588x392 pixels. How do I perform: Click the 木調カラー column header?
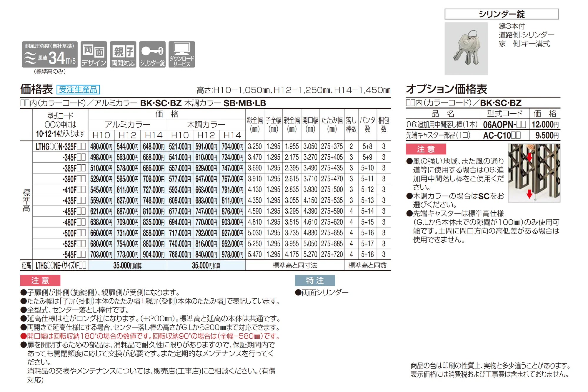206,125
